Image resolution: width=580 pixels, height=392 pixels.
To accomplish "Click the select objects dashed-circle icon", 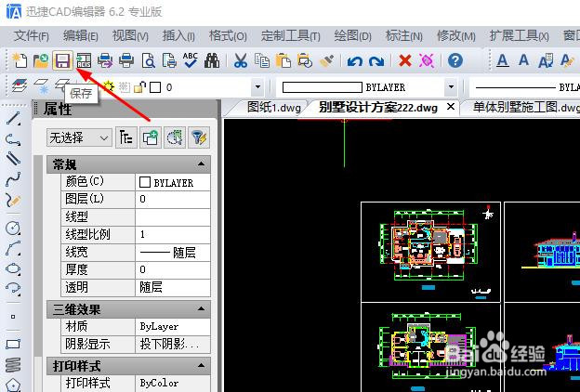I will pyautogui.click(x=175, y=137).
